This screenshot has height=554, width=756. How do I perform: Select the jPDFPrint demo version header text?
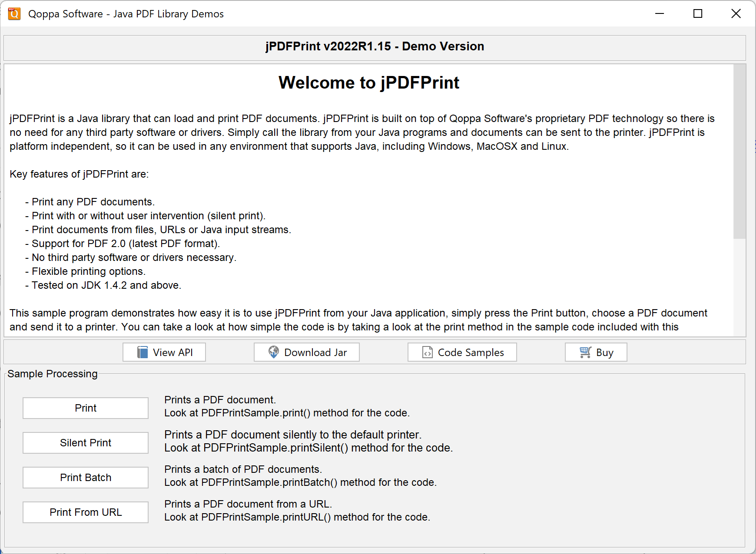click(x=375, y=46)
